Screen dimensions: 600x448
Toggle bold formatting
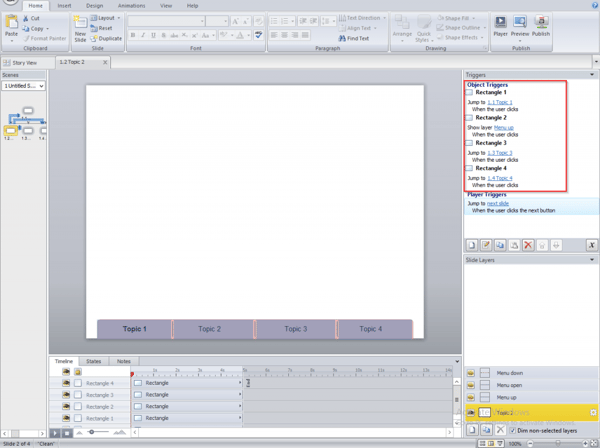pyautogui.click(x=133, y=35)
